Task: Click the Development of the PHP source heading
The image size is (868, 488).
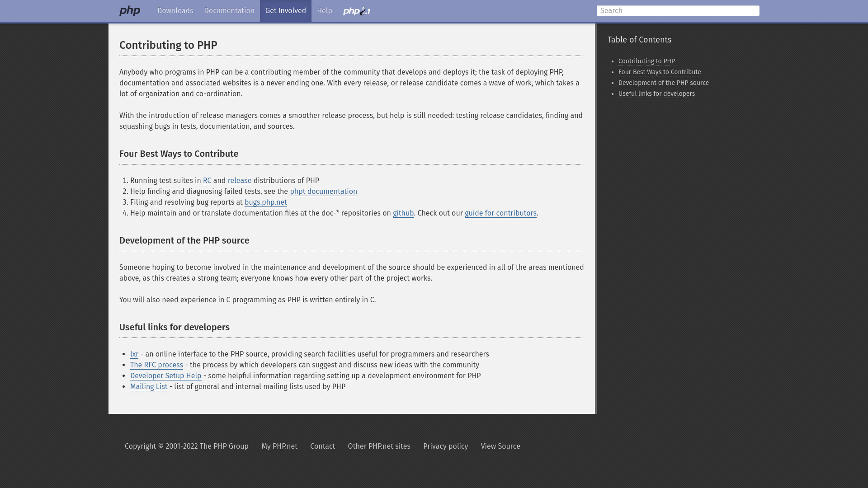Action: pyautogui.click(x=184, y=240)
